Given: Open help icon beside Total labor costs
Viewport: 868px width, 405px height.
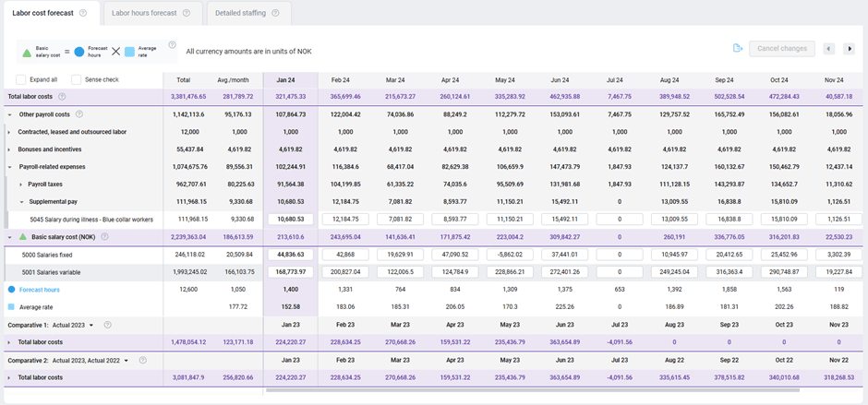Looking at the screenshot, I should tap(62, 96).
